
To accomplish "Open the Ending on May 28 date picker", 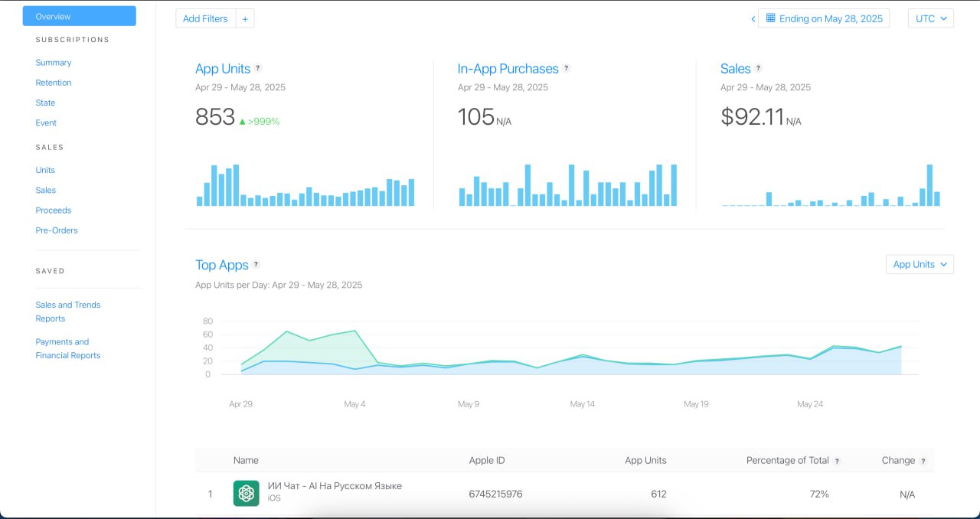I will tap(824, 18).
